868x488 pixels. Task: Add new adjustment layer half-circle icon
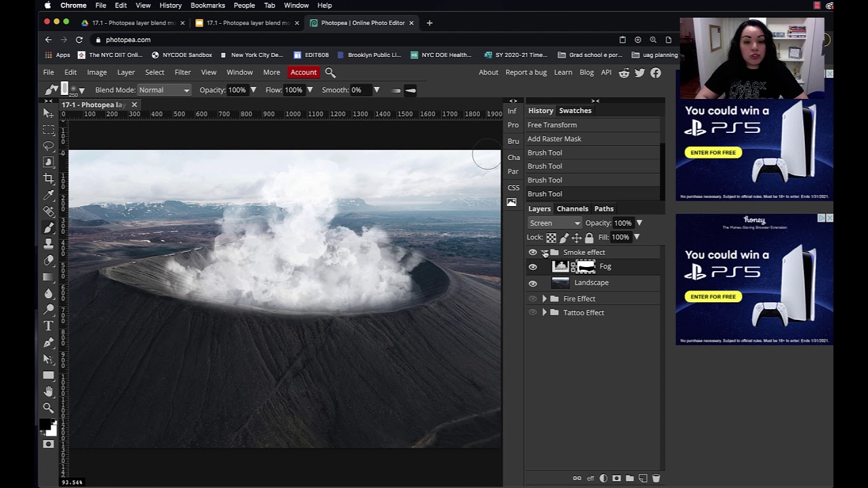click(x=604, y=478)
